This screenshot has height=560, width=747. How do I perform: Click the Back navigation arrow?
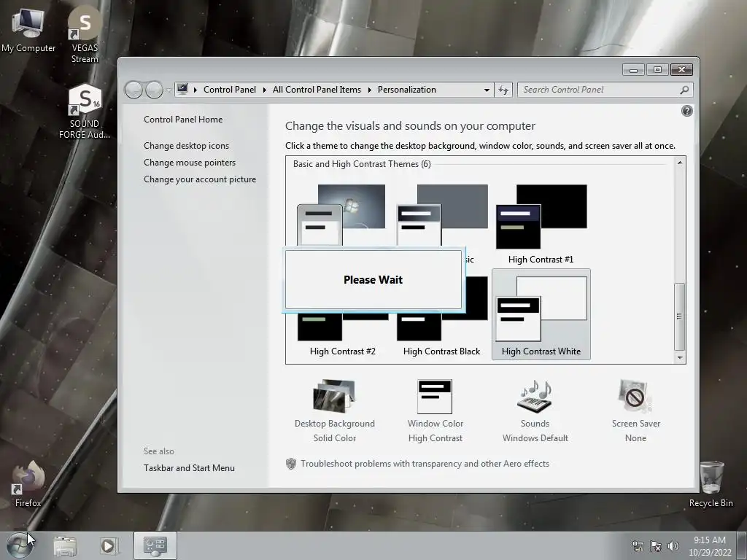point(133,90)
